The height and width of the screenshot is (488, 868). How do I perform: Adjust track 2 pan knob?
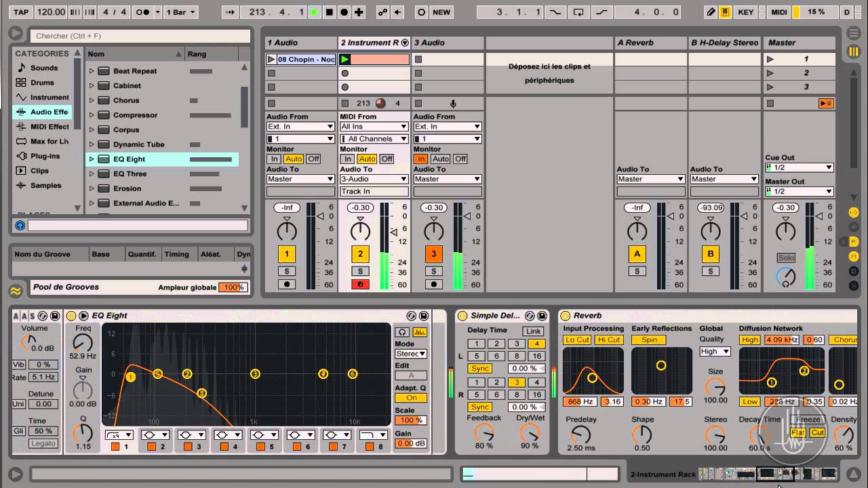(360, 232)
